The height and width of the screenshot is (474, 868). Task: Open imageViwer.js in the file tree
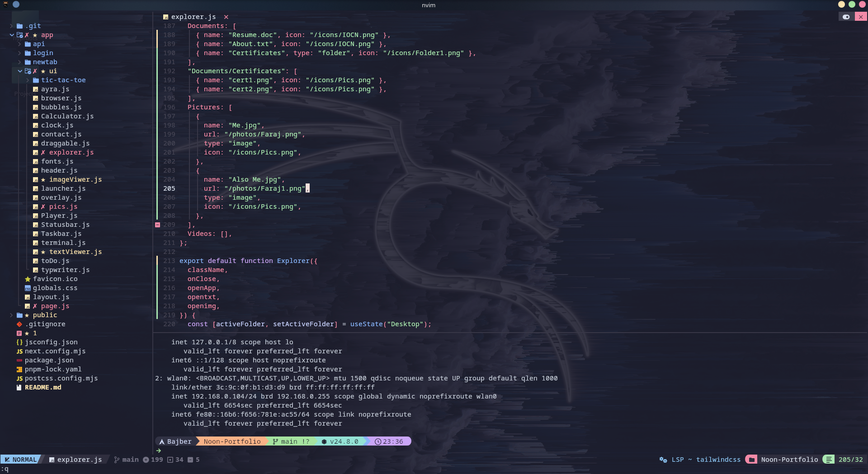tap(75, 180)
